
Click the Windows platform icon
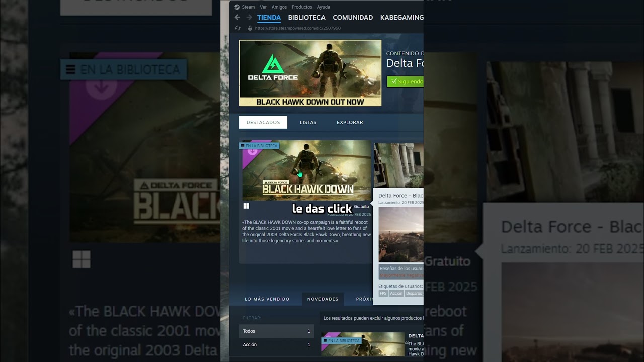point(246,206)
